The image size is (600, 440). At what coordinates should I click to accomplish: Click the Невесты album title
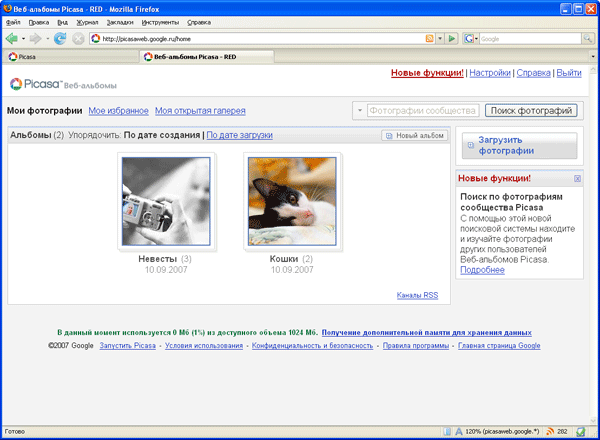click(157, 259)
